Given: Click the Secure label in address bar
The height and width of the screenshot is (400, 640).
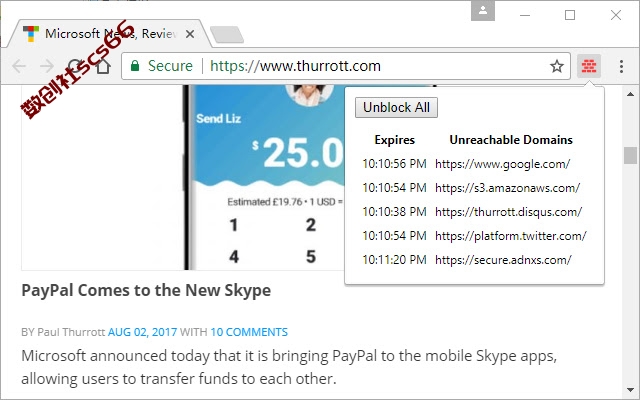Looking at the screenshot, I should point(170,66).
